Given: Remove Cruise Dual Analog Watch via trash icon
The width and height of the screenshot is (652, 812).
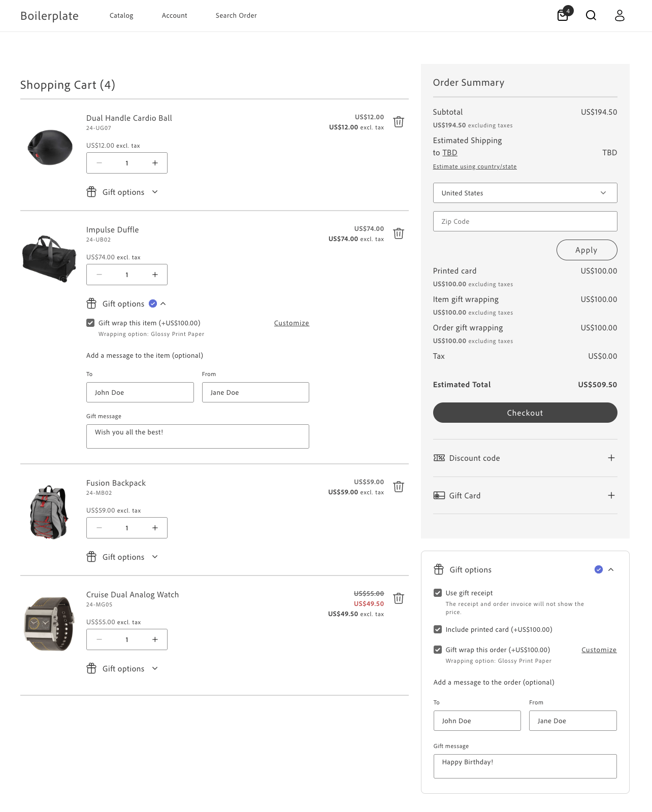Looking at the screenshot, I should [399, 598].
